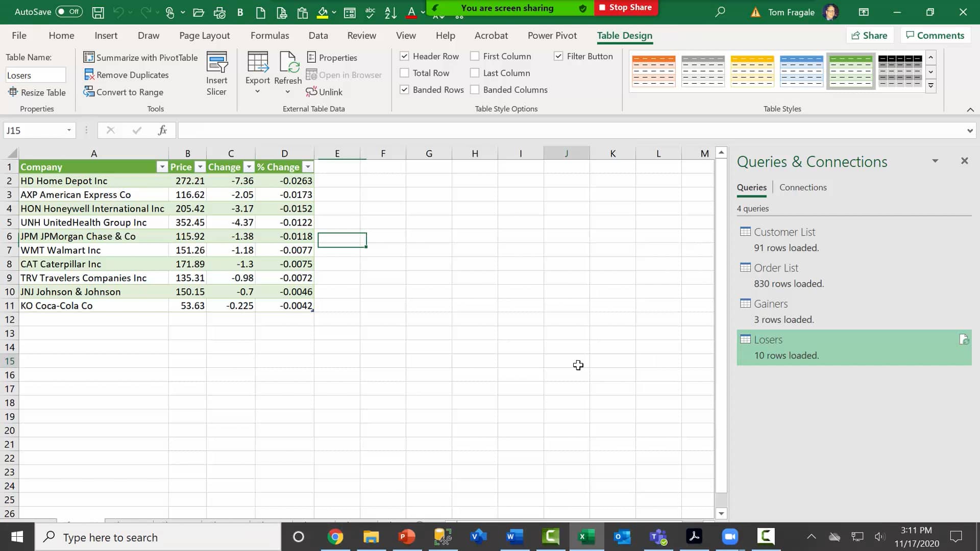Click Unlink external table icon
Screen dimensions: 980x551
311,92
